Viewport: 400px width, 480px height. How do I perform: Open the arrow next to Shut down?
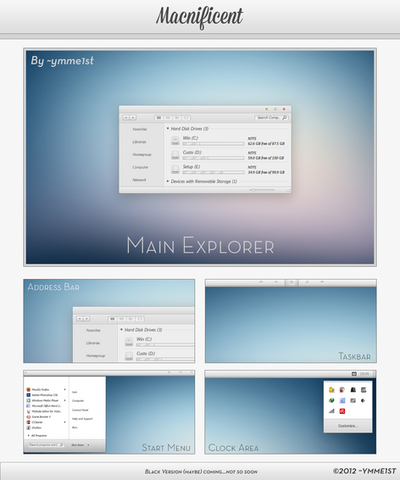pyautogui.click(x=88, y=445)
